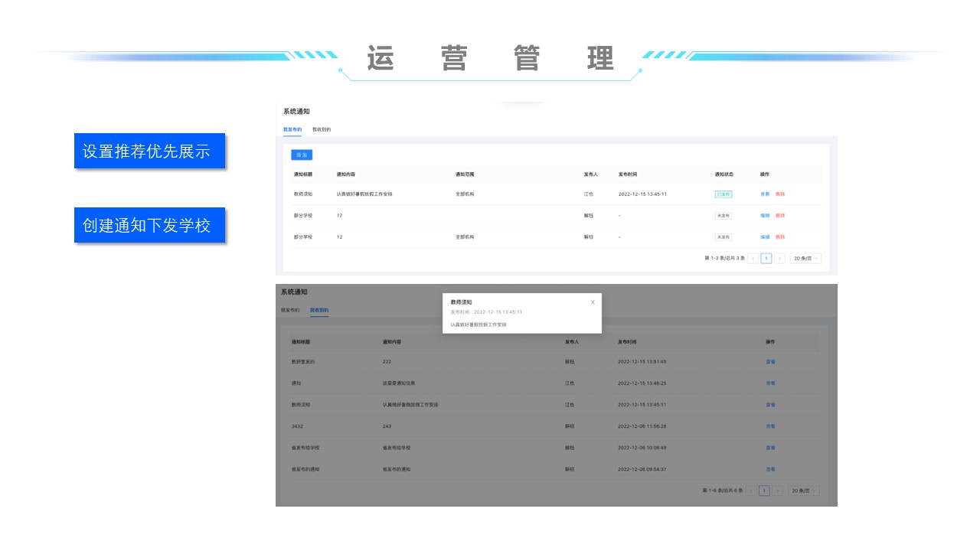
Task: Select page 1 in lower pagination
Action: point(764,491)
